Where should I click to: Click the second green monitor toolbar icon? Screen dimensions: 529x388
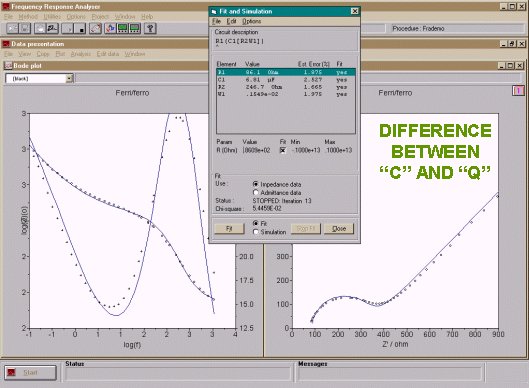[135, 28]
